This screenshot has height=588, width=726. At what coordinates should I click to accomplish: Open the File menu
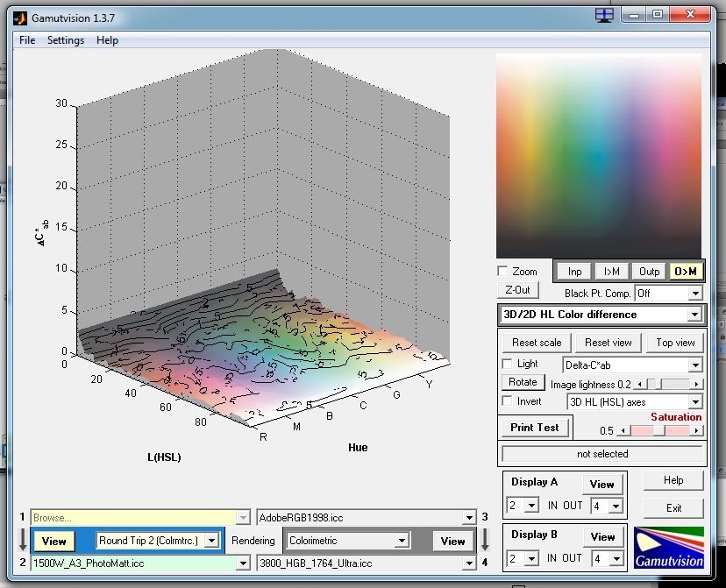(27, 40)
